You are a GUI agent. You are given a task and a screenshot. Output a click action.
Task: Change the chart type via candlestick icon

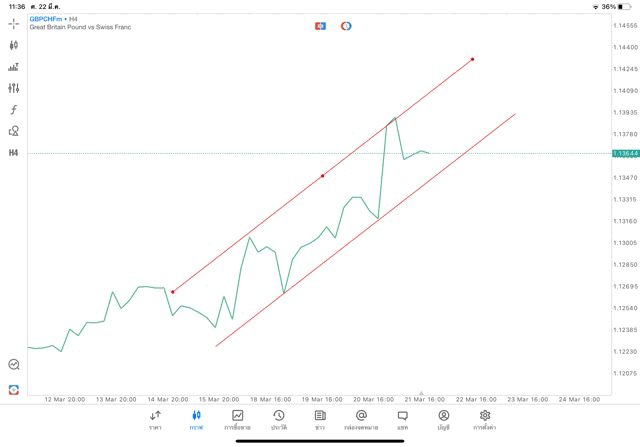[x=14, y=45]
